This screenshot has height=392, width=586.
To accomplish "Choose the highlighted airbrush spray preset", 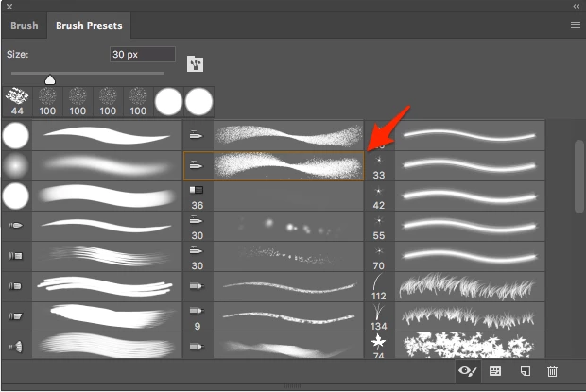I will point(273,165).
